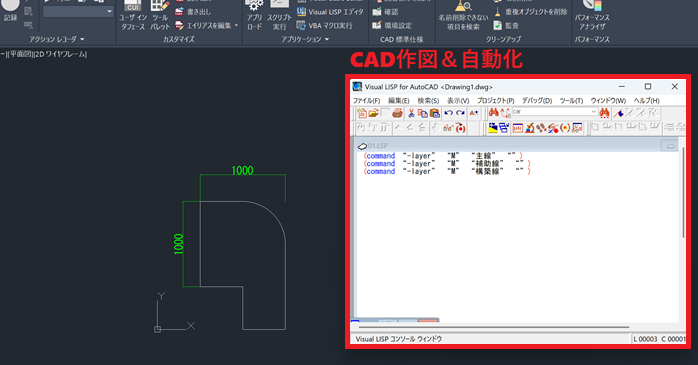The width and height of the screenshot is (698, 365).
Task: Click the Undo arrow icon
Action: click(449, 113)
